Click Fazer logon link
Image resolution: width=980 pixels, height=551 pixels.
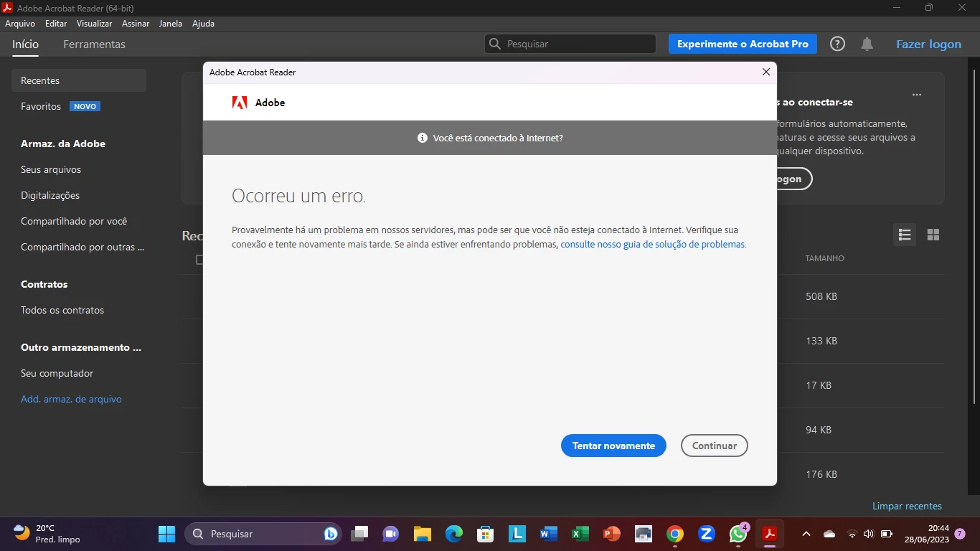click(928, 44)
